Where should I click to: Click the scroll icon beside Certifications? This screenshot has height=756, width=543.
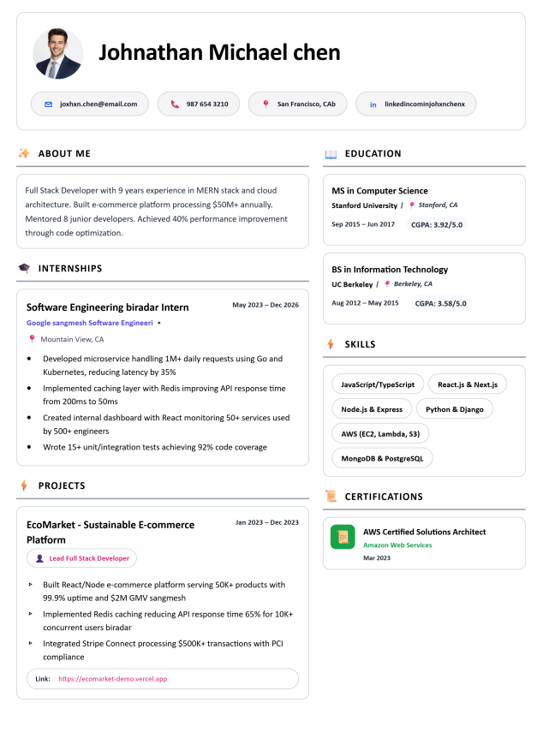coord(331,497)
